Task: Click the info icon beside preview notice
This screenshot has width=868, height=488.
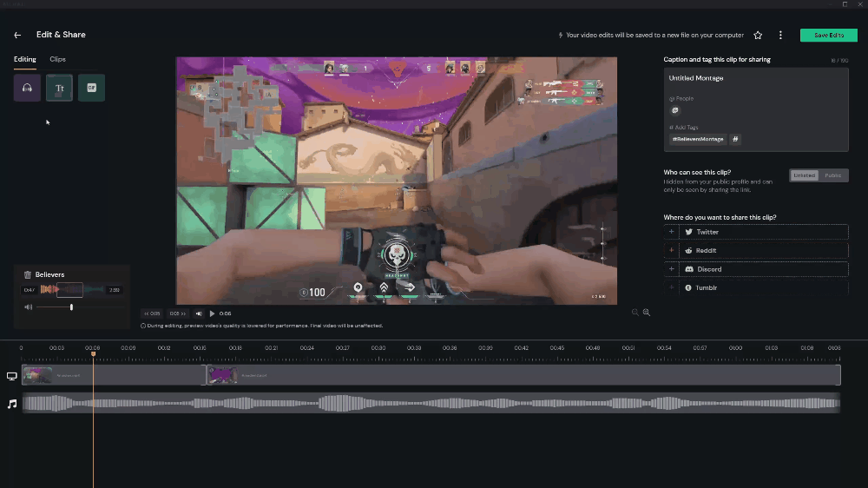Action: (x=143, y=326)
